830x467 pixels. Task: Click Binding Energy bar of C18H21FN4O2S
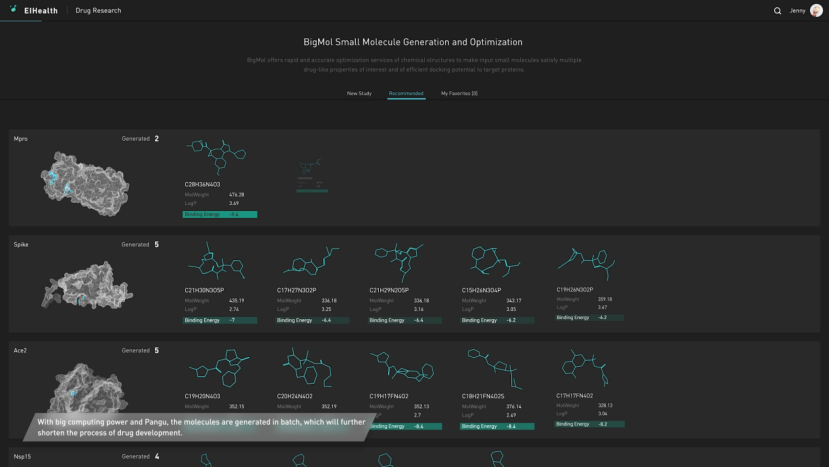(497, 426)
